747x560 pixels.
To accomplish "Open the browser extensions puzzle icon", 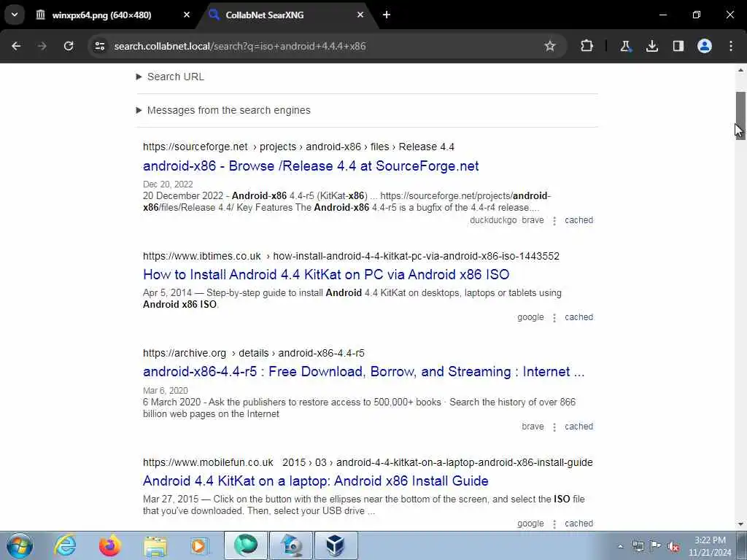I will (x=587, y=46).
